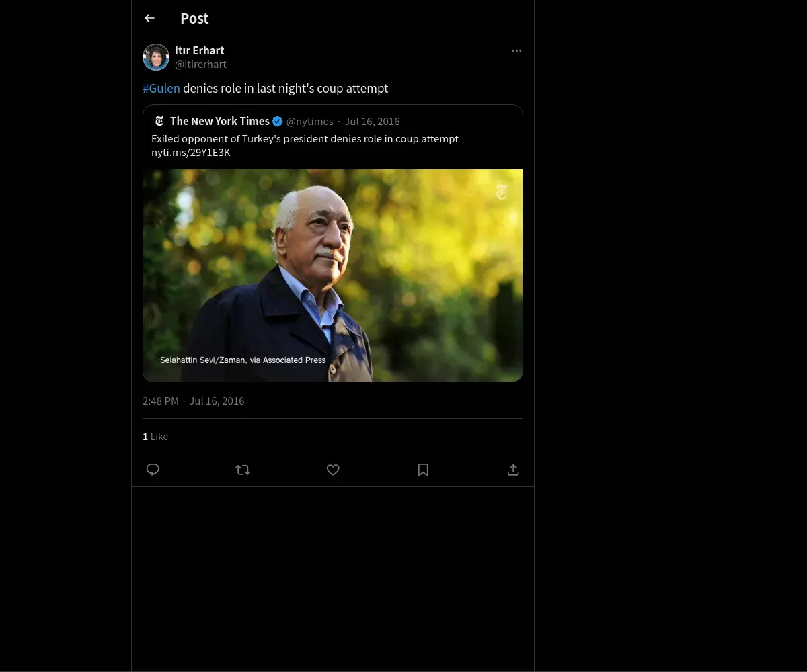
Task: Click The New York Times name in quote
Action: [x=219, y=121]
